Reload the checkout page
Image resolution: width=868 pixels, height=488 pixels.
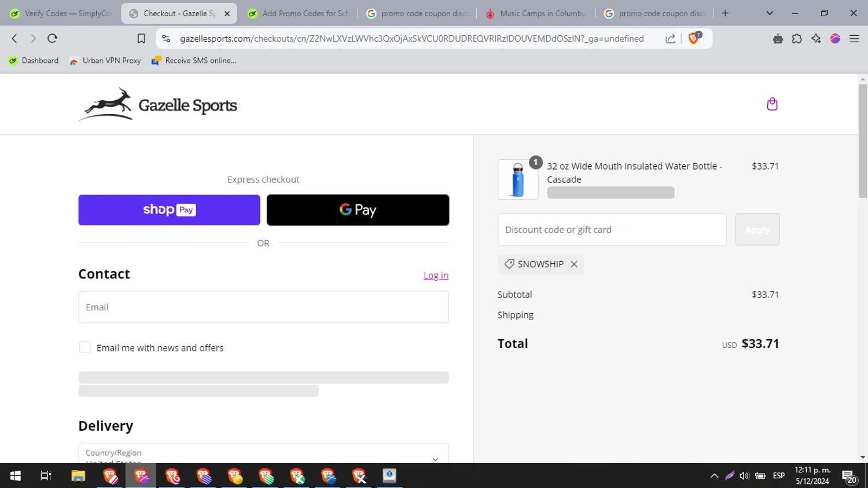click(52, 38)
